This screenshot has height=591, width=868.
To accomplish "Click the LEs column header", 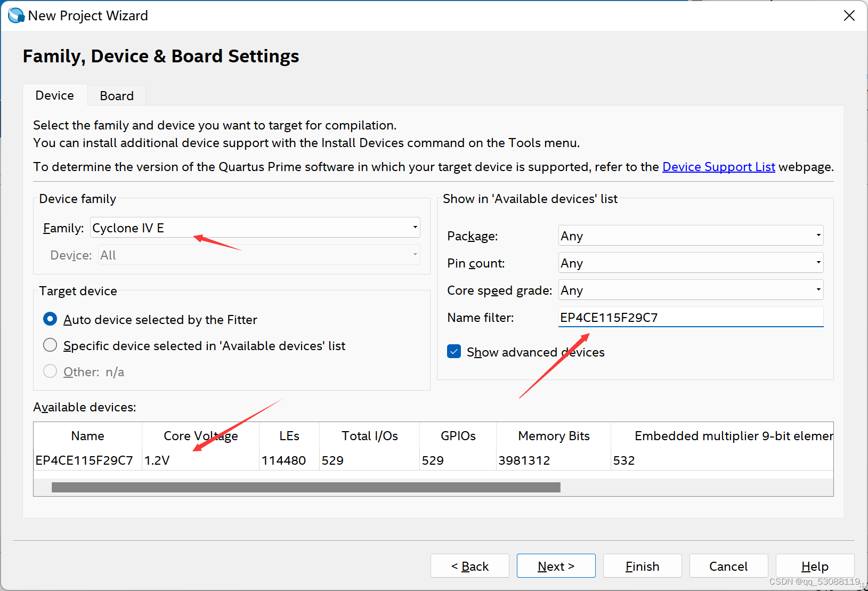I will coord(289,436).
